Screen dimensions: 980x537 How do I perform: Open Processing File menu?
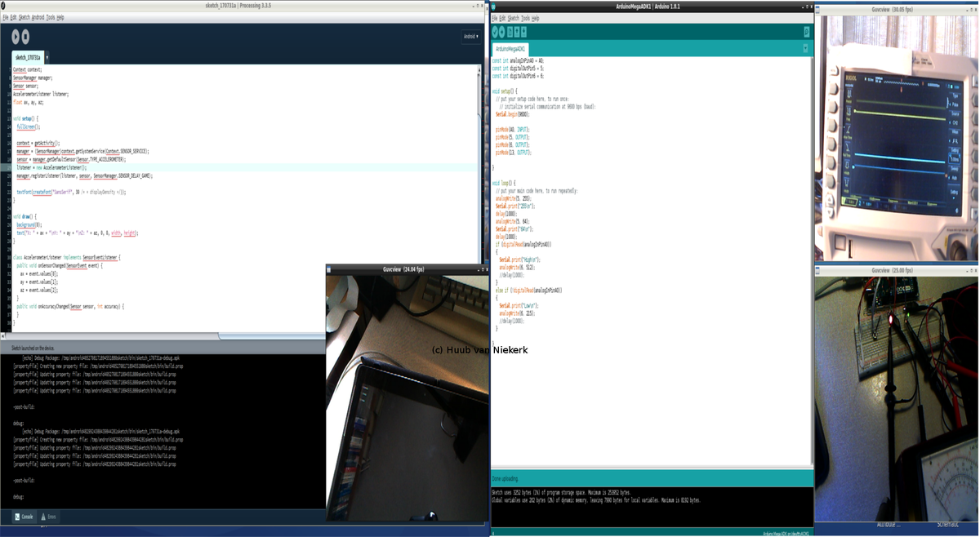[x=6, y=17]
